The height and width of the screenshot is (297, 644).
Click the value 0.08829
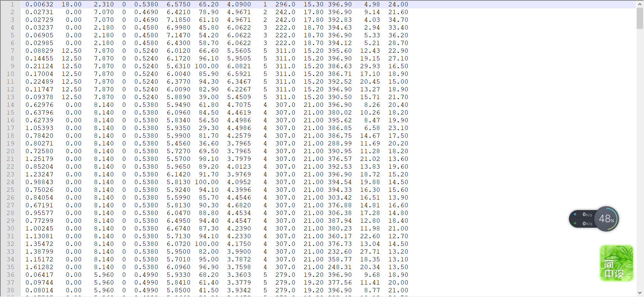39,51
